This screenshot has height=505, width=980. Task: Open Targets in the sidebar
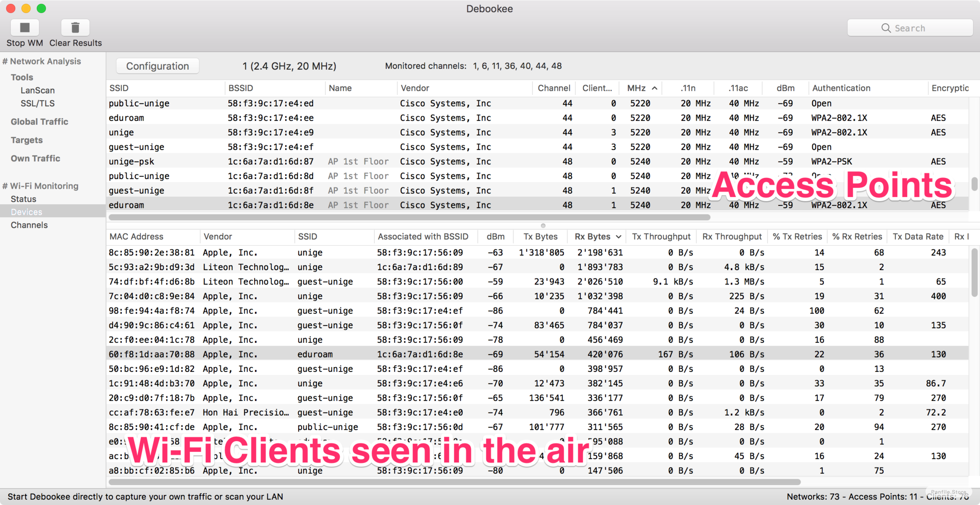(27, 140)
